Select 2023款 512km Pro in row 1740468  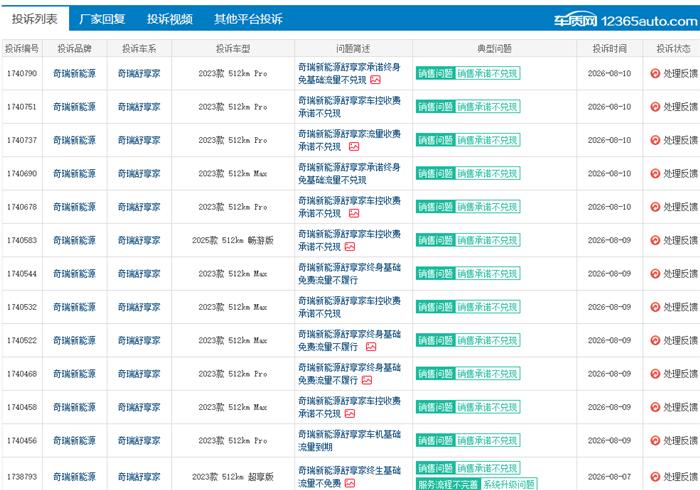pos(233,374)
